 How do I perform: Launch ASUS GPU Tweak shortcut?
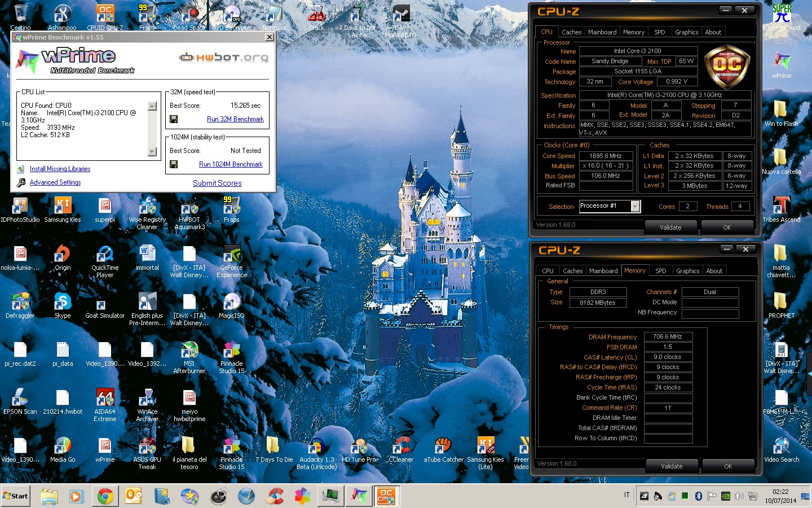click(147, 453)
